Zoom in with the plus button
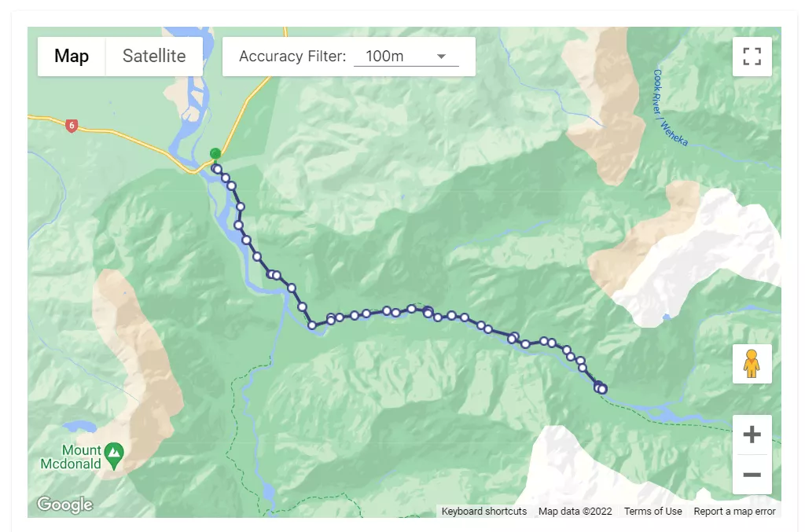 pyautogui.click(x=752, y=435)
